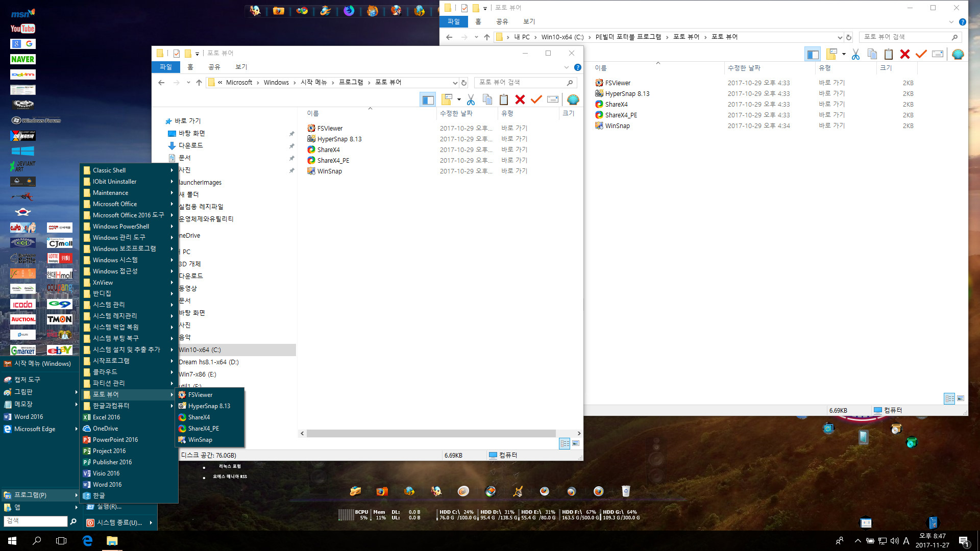Open TMON desktop shortcut icon
This screenshot has height=551, width=980.
(60, 319)
